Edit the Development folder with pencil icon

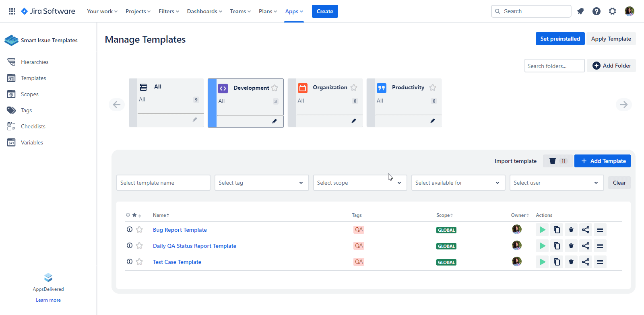pyautogui.click(x=275, y=121)
